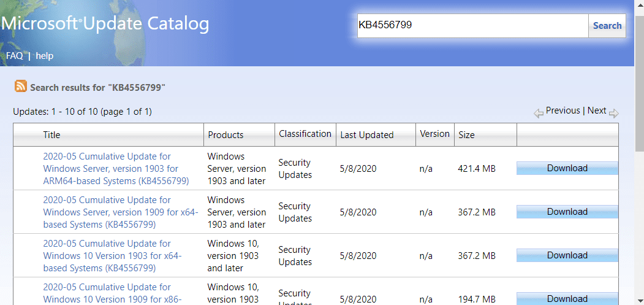Click the Next pagination link
Image resolution: width=644 pixels, height=305 pixels.
[x=597, y=110]
